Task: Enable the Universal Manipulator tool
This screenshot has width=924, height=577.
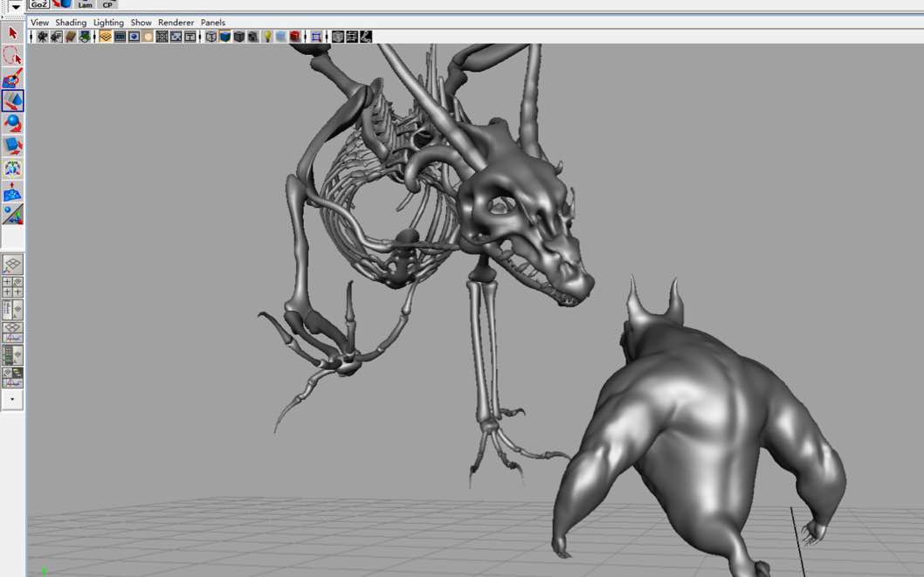Action: (x=13, y=169)
